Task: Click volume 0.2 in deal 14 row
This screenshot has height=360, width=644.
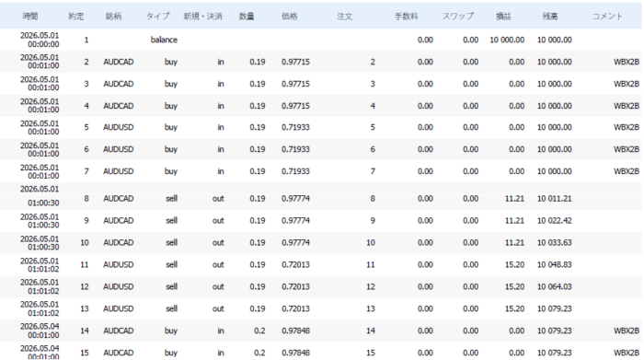Action: (259, 331)
